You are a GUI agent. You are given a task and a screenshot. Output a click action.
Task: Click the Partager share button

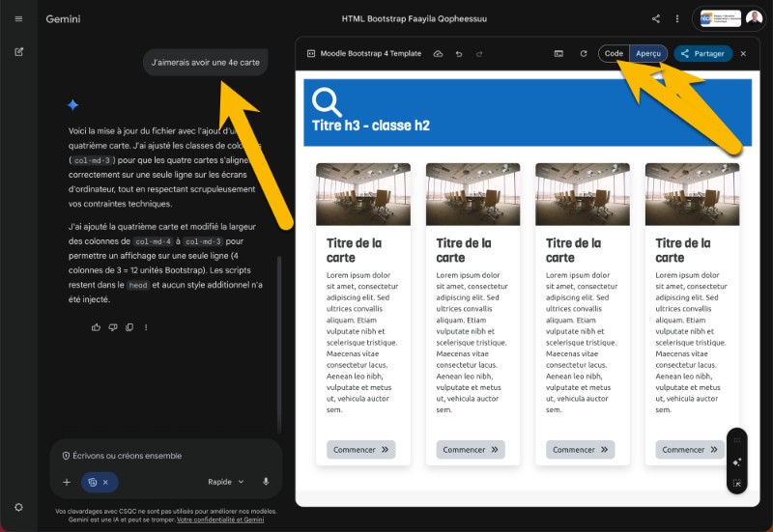[x=703, y=54]
